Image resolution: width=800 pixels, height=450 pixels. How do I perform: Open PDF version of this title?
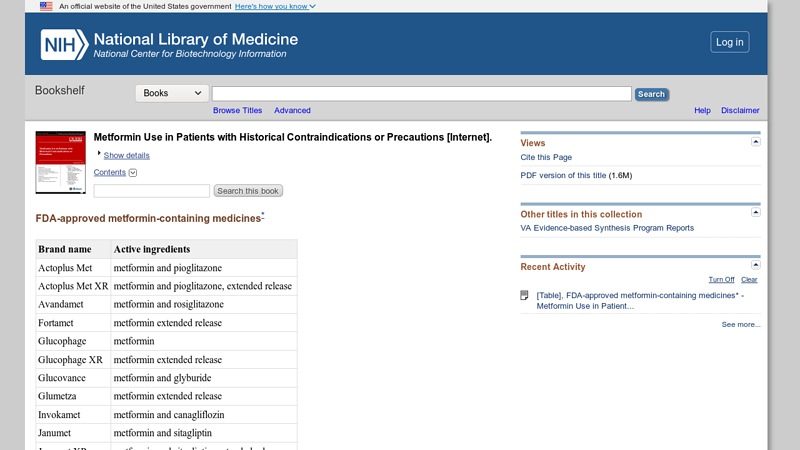[x=563, y=175]
